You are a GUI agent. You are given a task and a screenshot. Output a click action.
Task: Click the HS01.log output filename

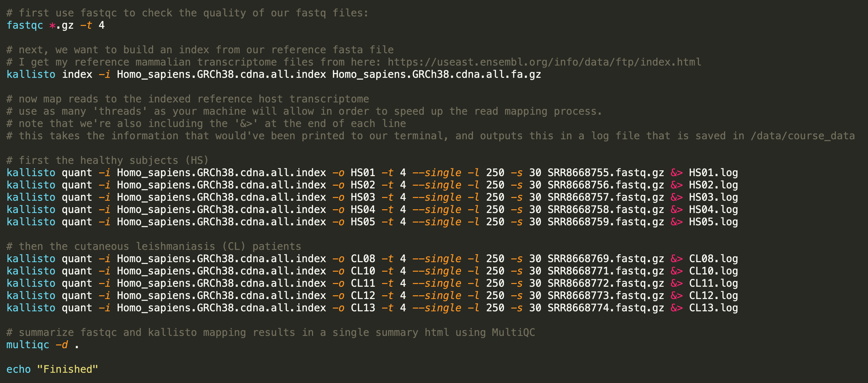click(x=713, y=173)
